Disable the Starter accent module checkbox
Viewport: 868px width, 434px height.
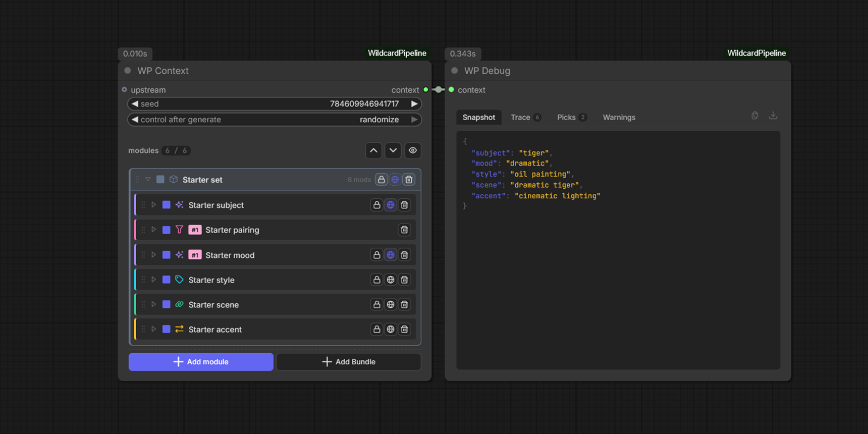coord(166,329)
